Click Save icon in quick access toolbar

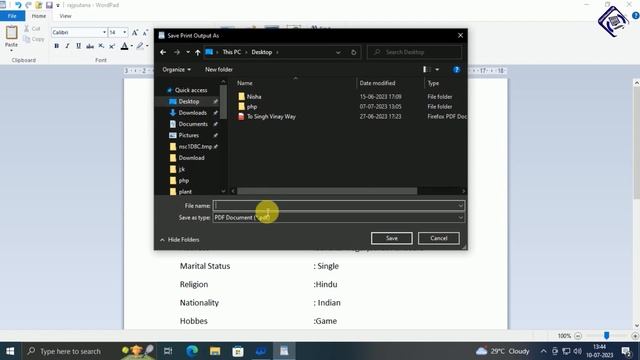click(x=49, y=5)
